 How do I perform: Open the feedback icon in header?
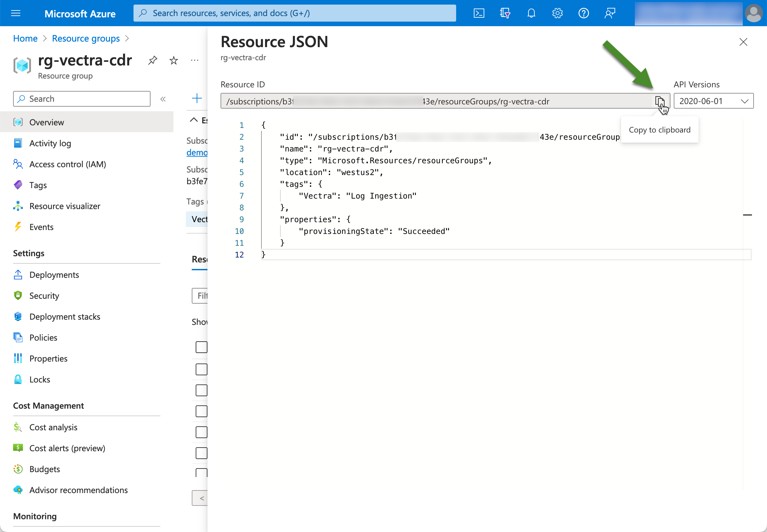coord(610,13)
